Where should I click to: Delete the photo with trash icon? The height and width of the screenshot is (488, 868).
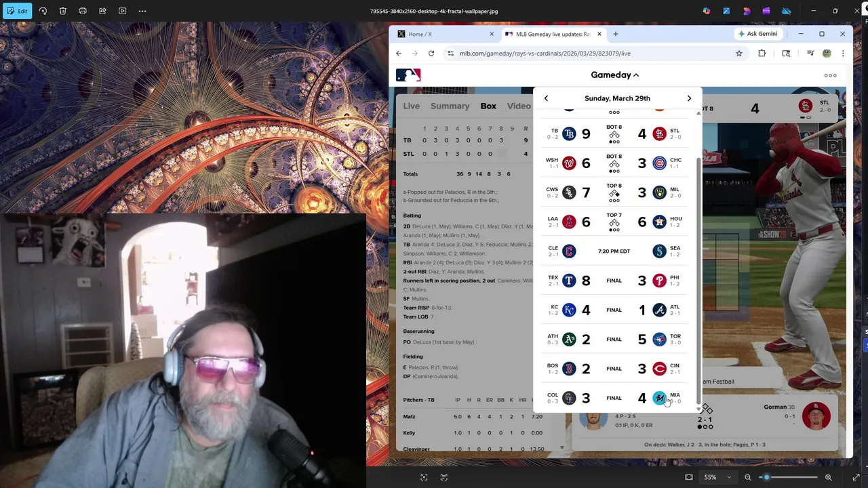click(62, 11)
